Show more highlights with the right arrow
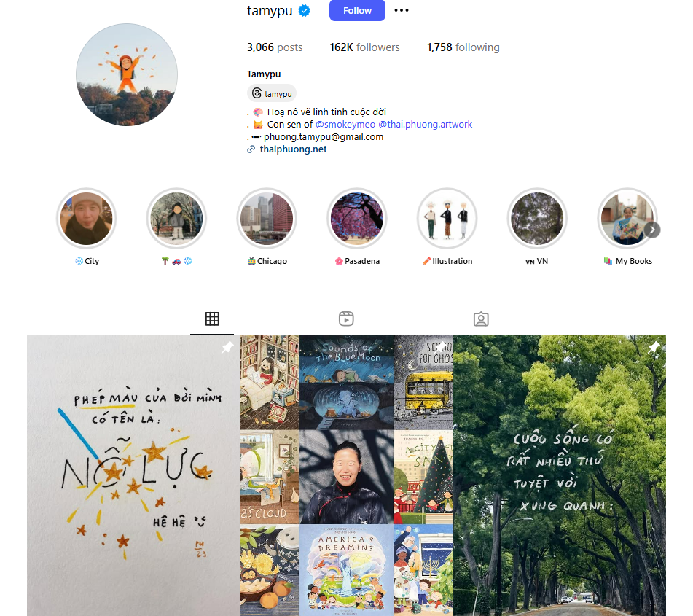 tap(652, 230)
